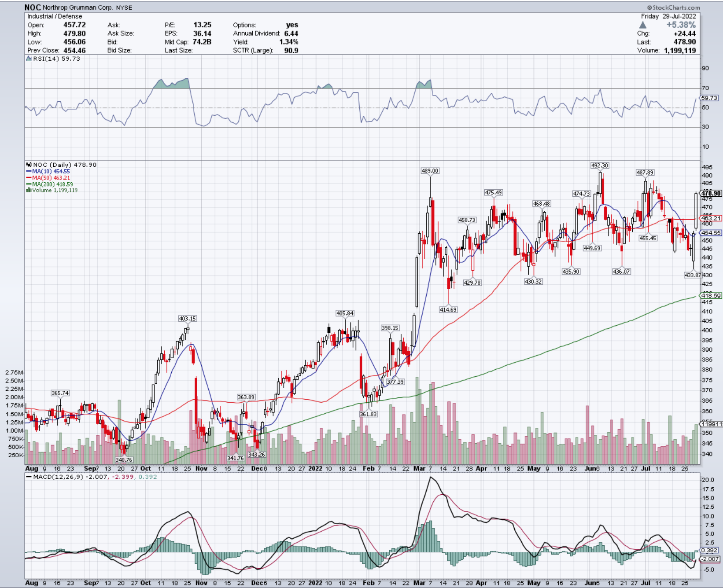Screen dimensions: 723x588
Task: Click the 59.73 RSI axis tag
Action: [x=709, y=98]
